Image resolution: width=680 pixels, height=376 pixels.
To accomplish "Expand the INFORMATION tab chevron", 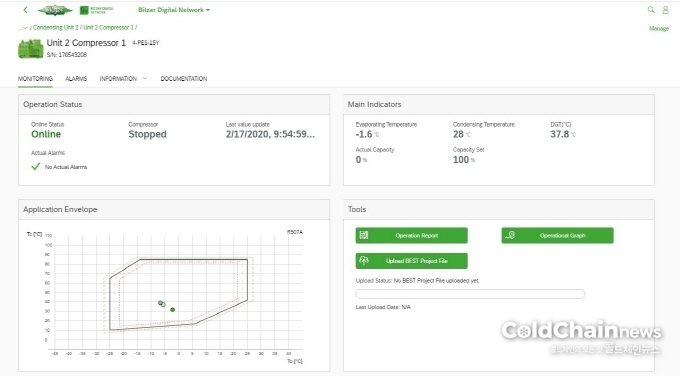I will point(145,78).
